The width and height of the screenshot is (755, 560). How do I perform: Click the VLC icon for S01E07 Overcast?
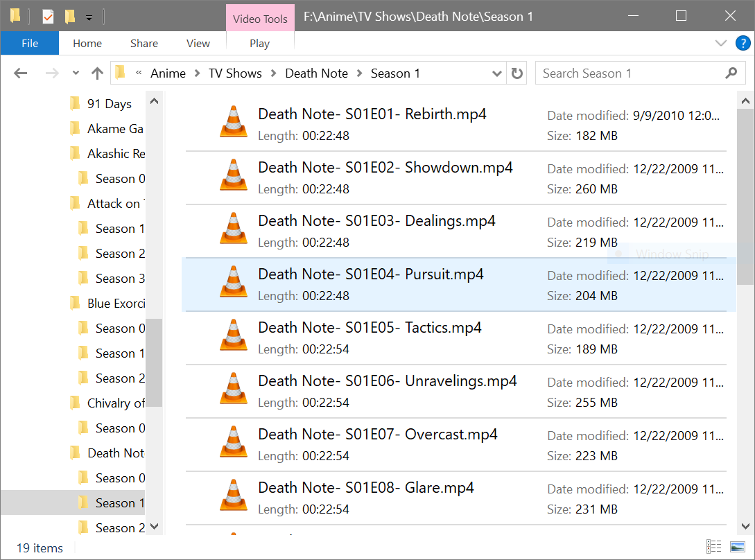click(x=234, y=442)
